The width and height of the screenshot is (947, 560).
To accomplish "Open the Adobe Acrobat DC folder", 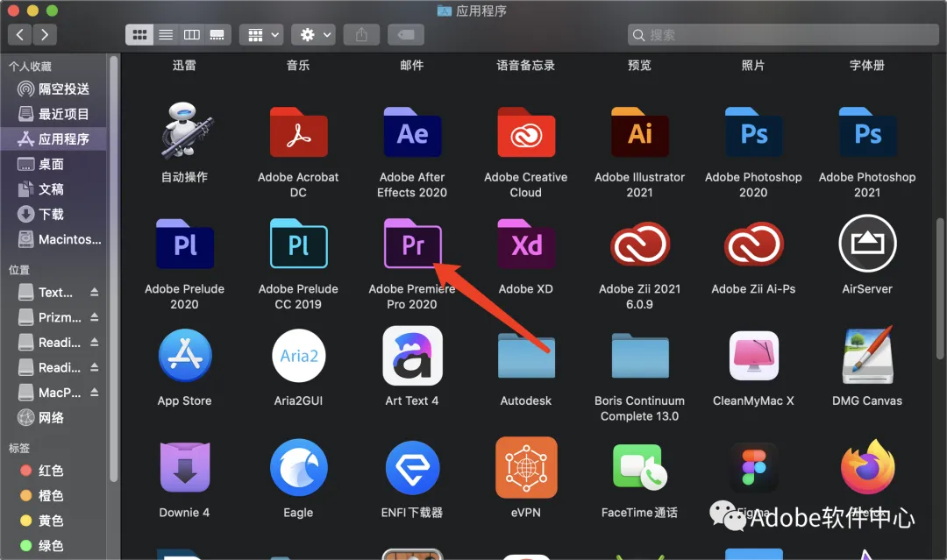I will [298, 132].
